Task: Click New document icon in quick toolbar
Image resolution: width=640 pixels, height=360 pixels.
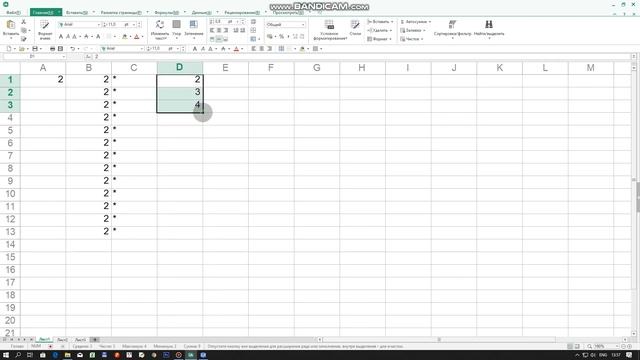Action: pos(9,49)
